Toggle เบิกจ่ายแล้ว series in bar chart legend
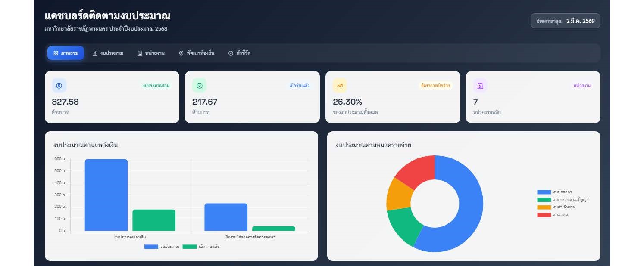The width and height of the screenshot is (644, 266). 200,247
